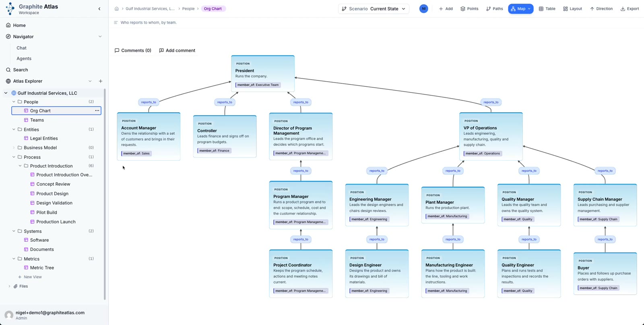The width and height of the screenshot is (644, 325).
Task: Expand the Business Model folder
Action: tap(14, 148)
